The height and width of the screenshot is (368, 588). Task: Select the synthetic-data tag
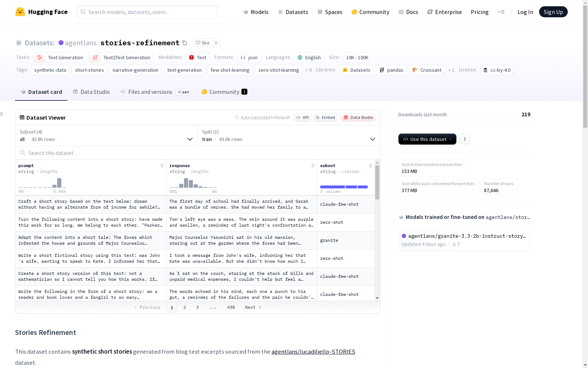click(50, 70)
